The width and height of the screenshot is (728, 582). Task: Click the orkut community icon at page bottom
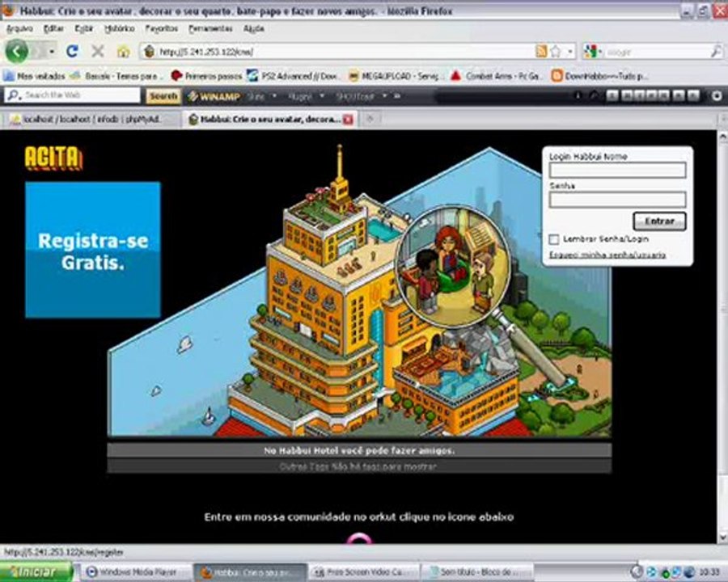tap(359, 538)
